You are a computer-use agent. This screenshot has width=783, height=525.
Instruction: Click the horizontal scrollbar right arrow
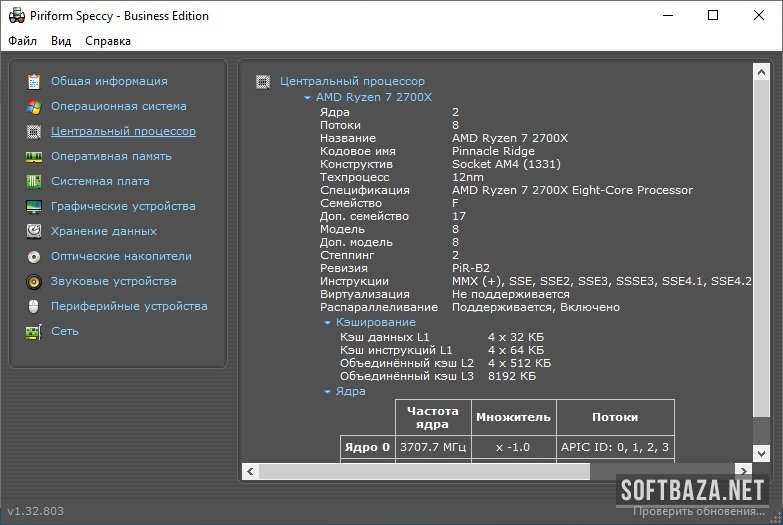pos(741,468)
